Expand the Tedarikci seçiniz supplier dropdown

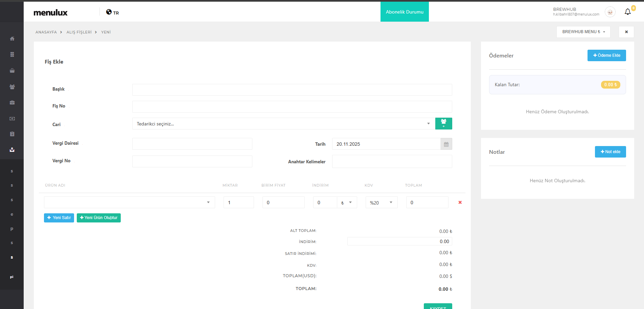(283, 124)
